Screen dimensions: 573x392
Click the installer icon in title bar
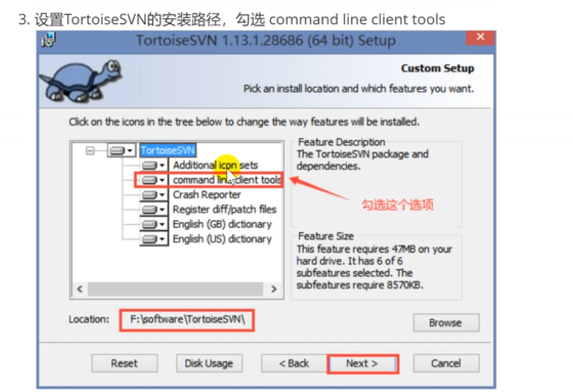click(48, 40)
